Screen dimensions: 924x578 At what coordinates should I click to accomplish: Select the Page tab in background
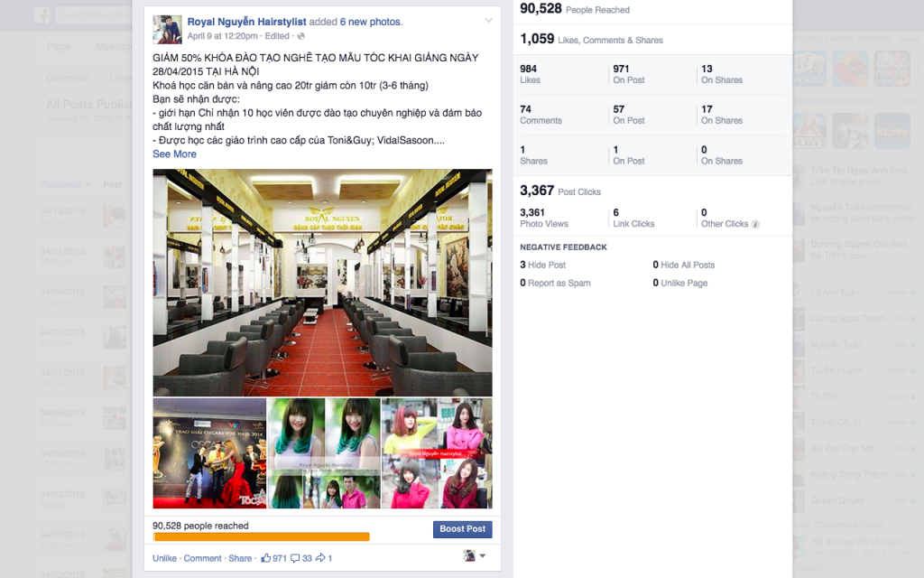[59, 47]
